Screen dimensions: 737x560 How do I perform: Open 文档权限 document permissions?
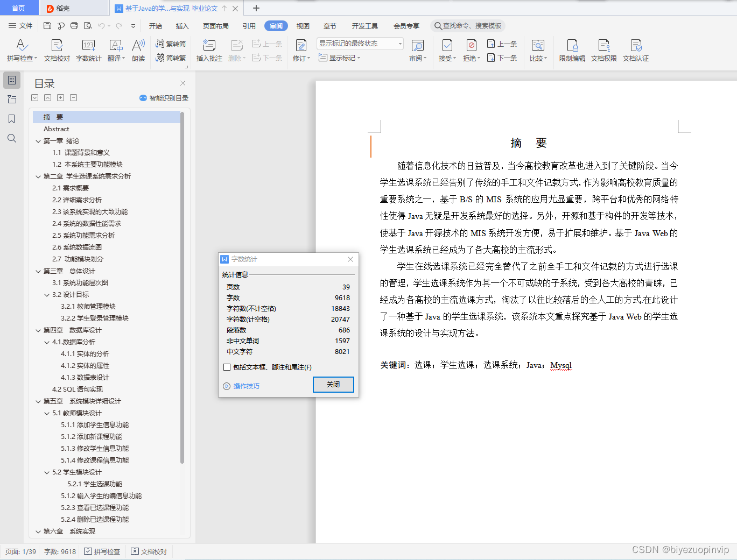coord(603,50)
